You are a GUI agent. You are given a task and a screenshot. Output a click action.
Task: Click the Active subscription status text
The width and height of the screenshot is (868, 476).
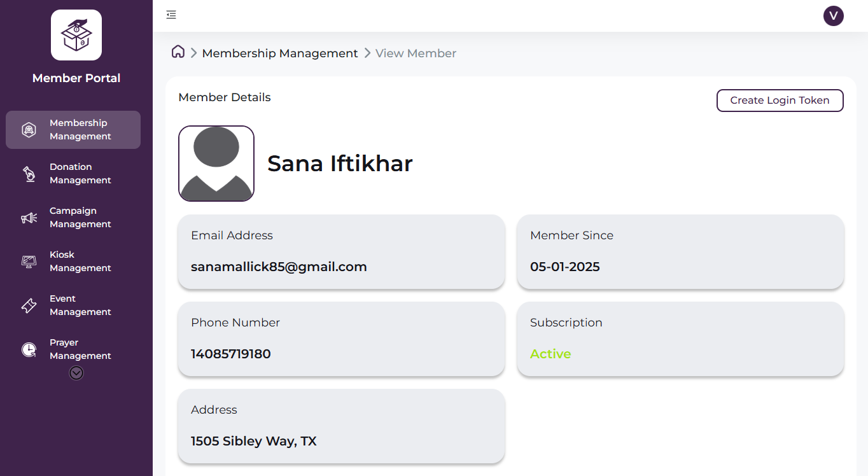550,354
